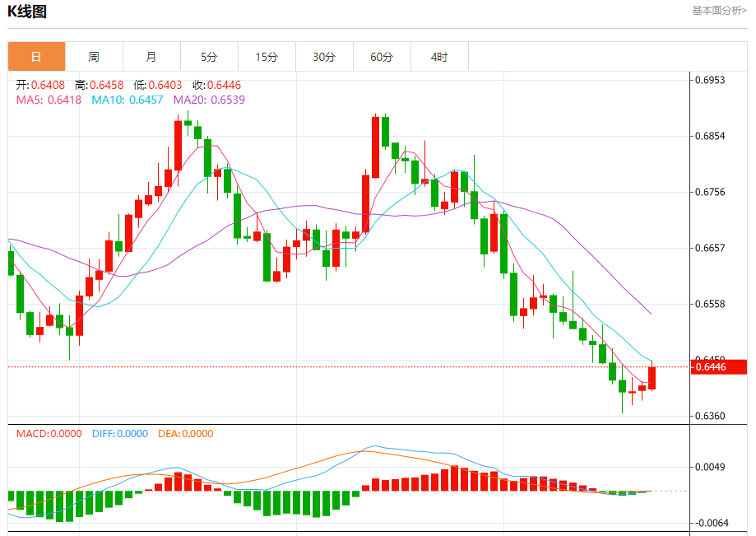Image resolution: width=756 pixels, height=536 pixels.
Task: Click the MA5: 0.6418 indicator label
Action: click(x=49, y=100)
